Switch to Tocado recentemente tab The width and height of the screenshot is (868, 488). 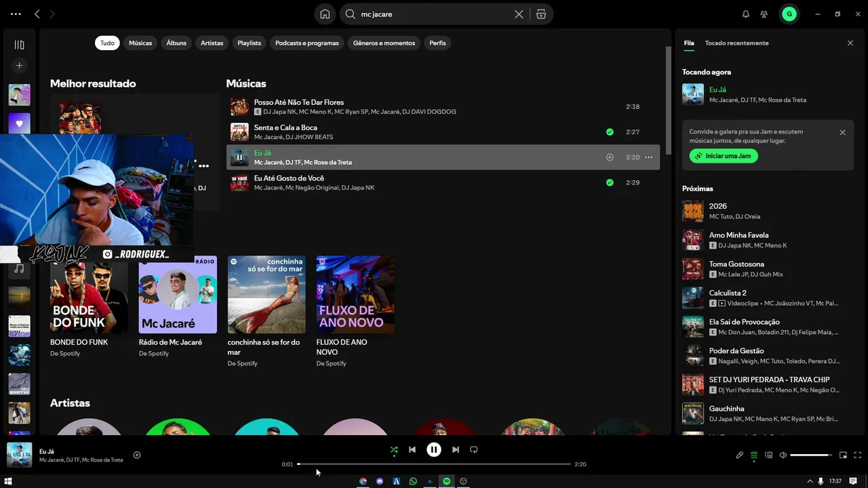click(736, 43)
